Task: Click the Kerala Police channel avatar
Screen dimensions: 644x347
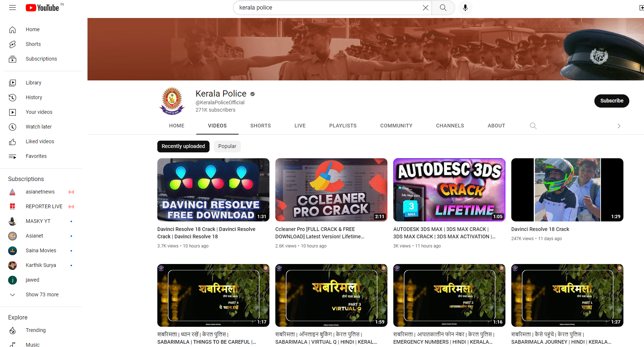Action: point(172,101)
